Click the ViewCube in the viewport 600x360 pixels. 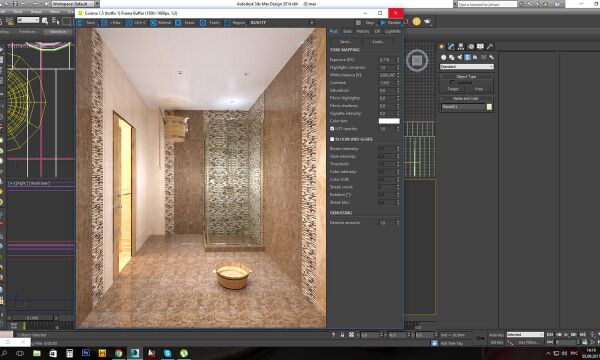point(417,60)
